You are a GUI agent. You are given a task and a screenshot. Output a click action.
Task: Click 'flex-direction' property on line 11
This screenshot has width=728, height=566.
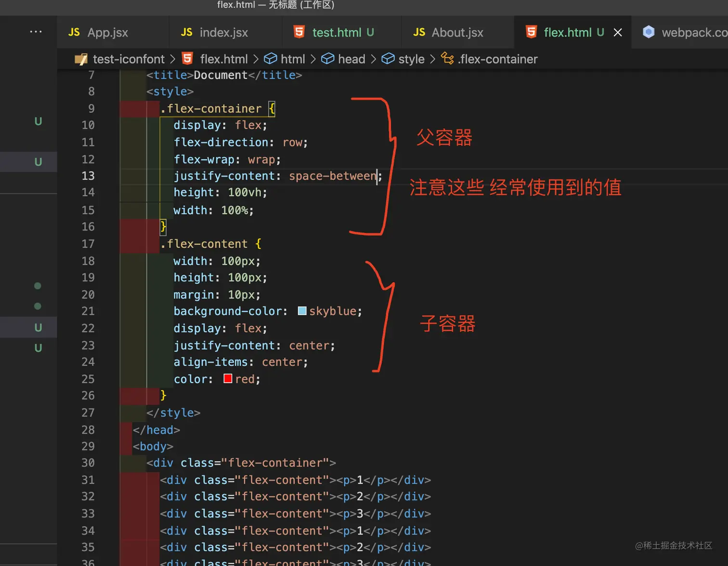(221, 142)
